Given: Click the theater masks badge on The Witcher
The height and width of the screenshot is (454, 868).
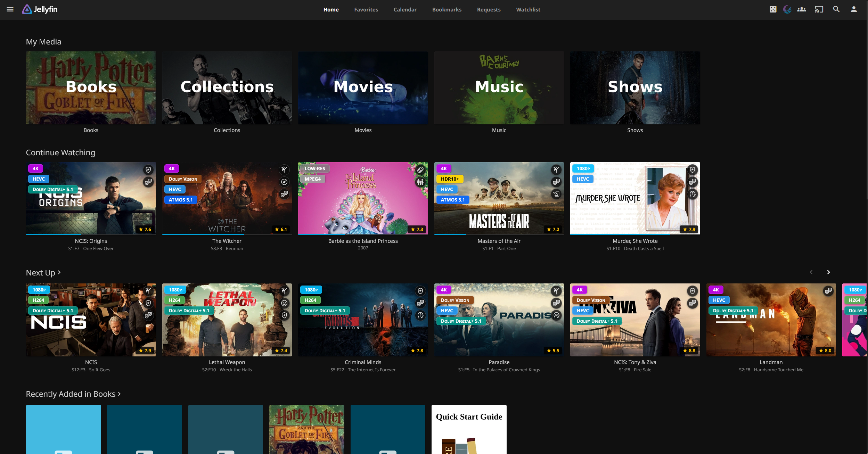Looking at the screenshot, I should click(284, 194).
